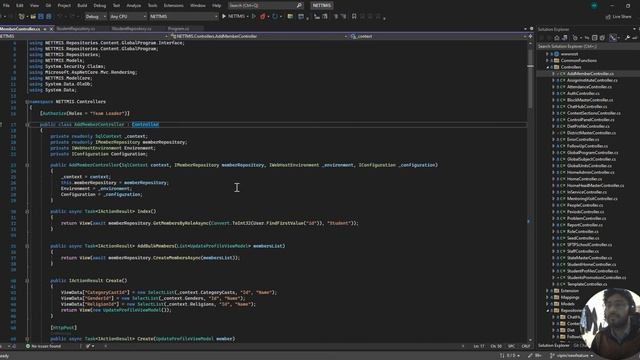Click the red Hot Reload flame icon
The width and height of the screenshot is (640, 360).
click(262, 16)
